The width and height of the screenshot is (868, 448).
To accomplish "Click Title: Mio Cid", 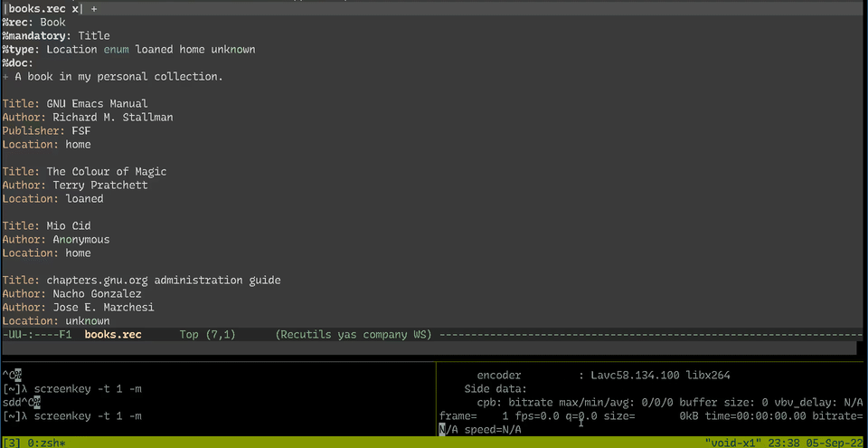I will (x=46, y=225).
